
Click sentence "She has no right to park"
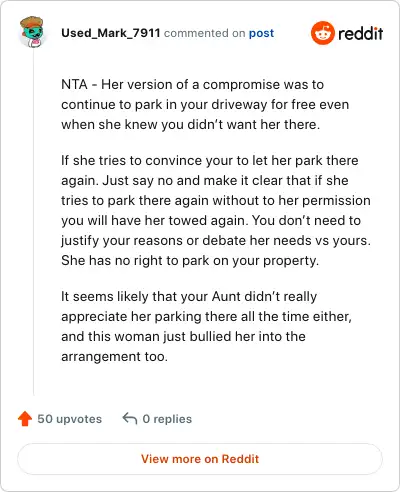point(190,261)
